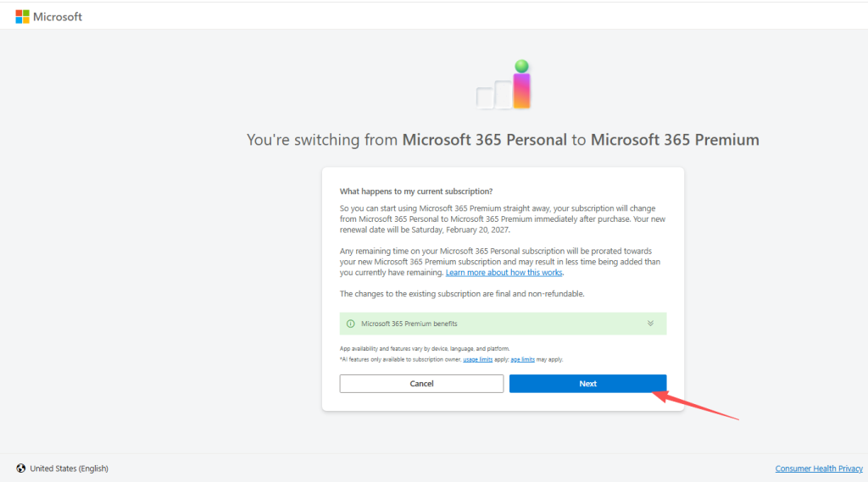Expand benefits using the double-chevron arrow
This screenshot has width=868, height=482.
(x=650, y=324)
